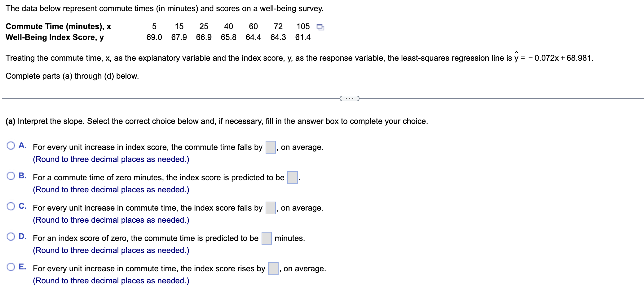Image resolution: width=644 pixels, height=288 pixels.
Task: Select radio option B
Action: click(x=11, y=176)
